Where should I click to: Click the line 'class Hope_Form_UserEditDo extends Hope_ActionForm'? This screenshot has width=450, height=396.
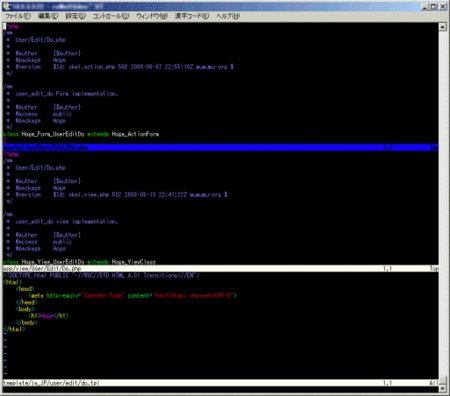[x=81, y=134]
